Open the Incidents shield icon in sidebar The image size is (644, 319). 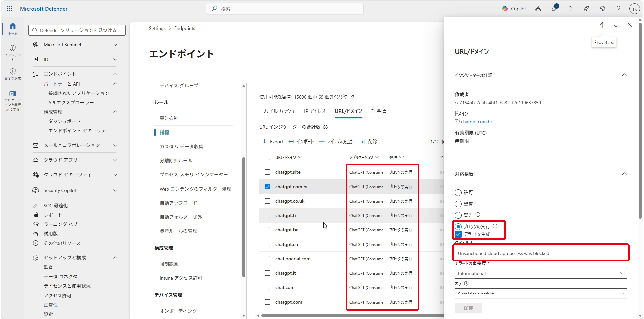13,52
